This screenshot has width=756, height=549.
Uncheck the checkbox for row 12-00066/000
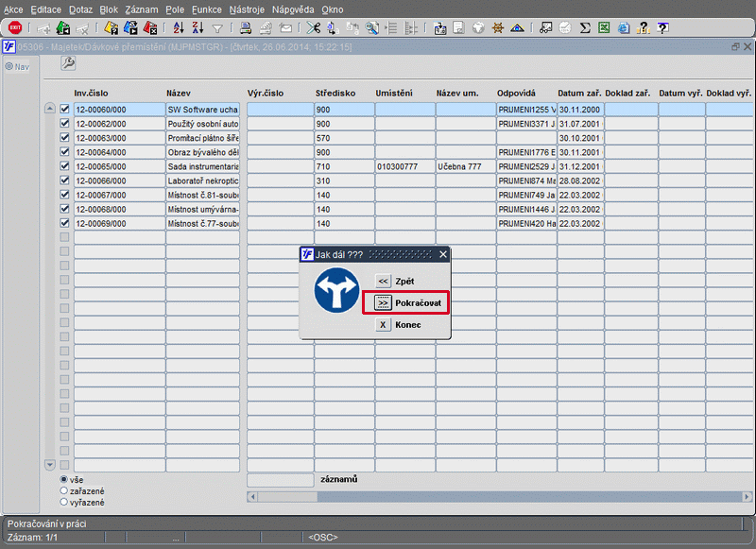pos(64,180)
